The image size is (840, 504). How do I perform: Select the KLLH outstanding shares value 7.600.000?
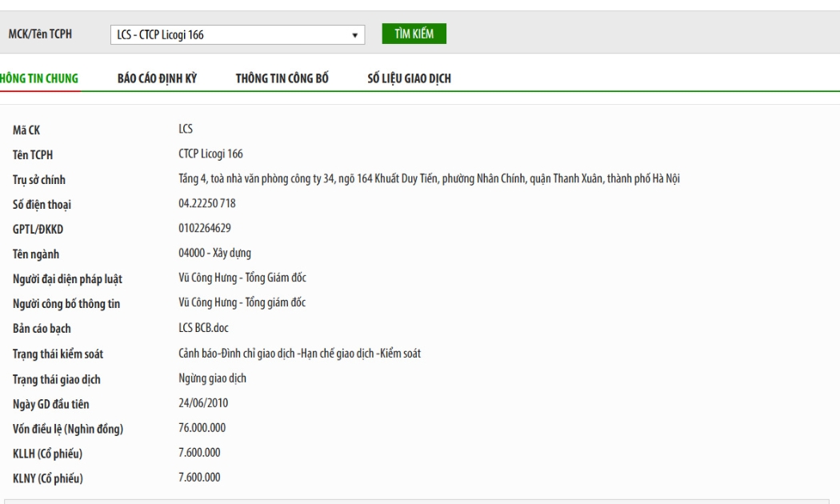199,453
